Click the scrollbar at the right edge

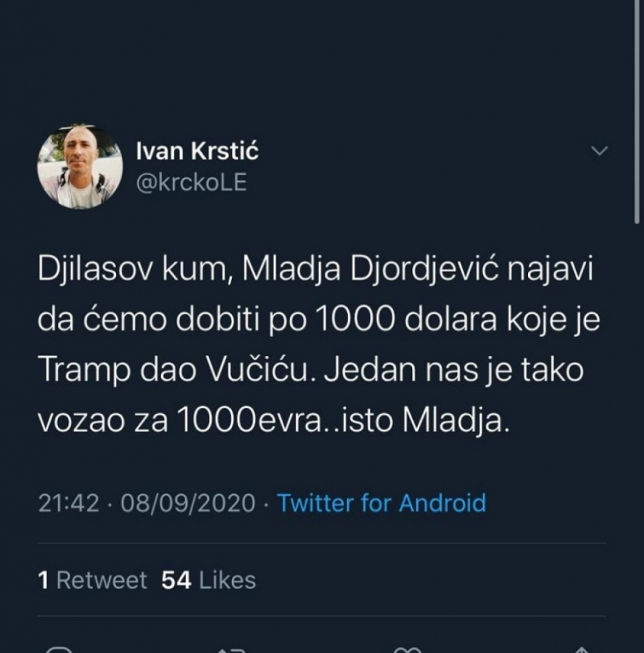click(x=636, y=115)
